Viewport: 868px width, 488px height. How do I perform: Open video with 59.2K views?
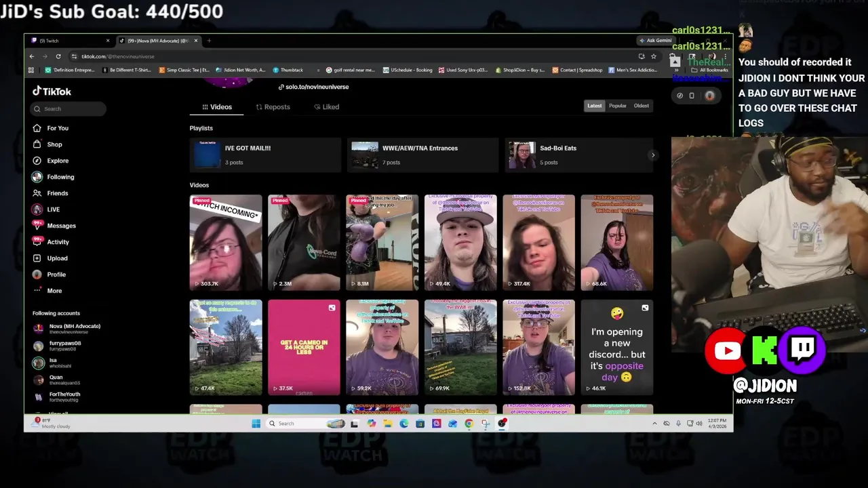point(382,347)
